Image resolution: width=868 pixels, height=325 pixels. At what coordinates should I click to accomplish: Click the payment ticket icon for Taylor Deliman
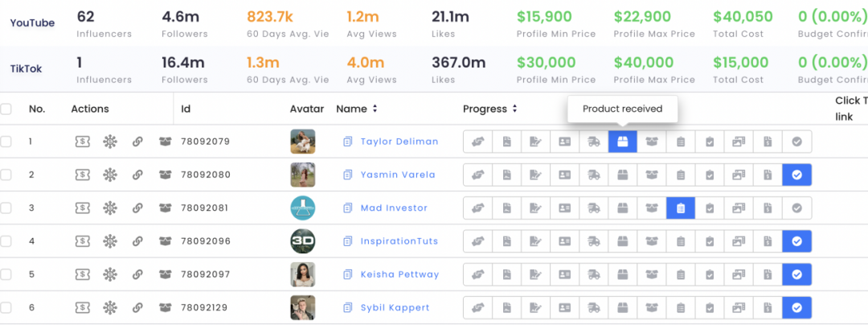(x=83, y=142)
